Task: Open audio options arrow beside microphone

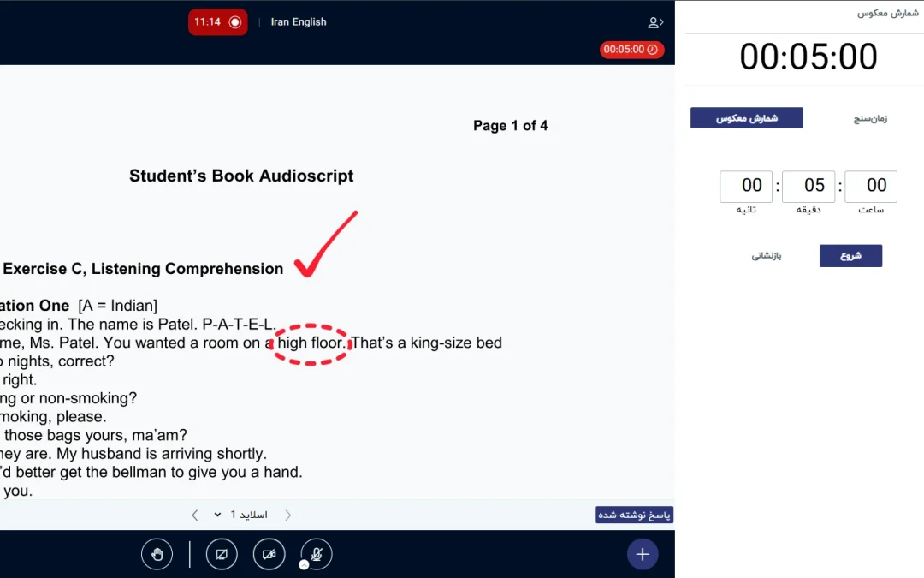Action: (x=304, y=565)
